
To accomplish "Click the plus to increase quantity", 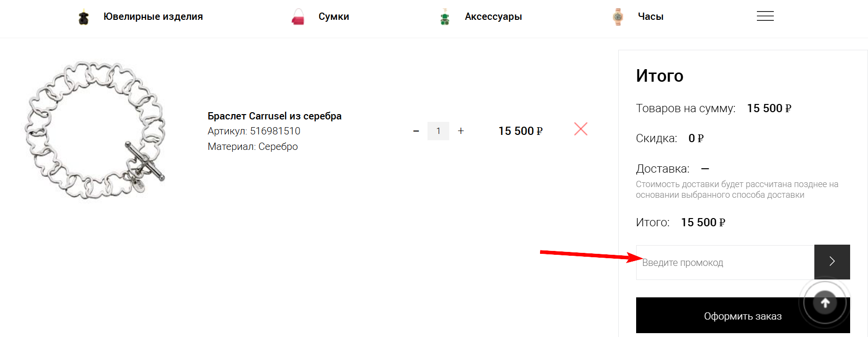I will point(461,131).
